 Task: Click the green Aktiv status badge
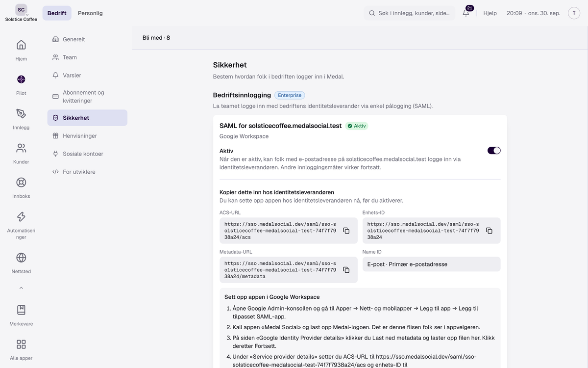[357, 126]
